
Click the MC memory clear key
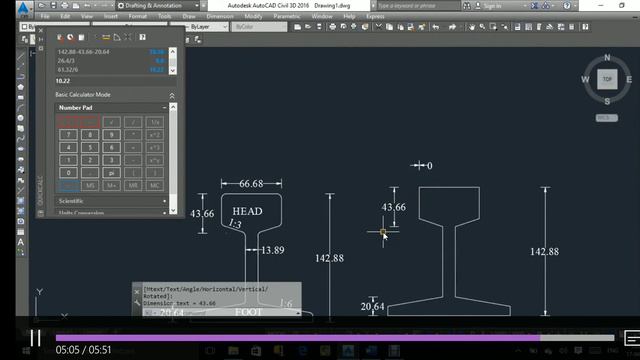[x=155, y=185]
